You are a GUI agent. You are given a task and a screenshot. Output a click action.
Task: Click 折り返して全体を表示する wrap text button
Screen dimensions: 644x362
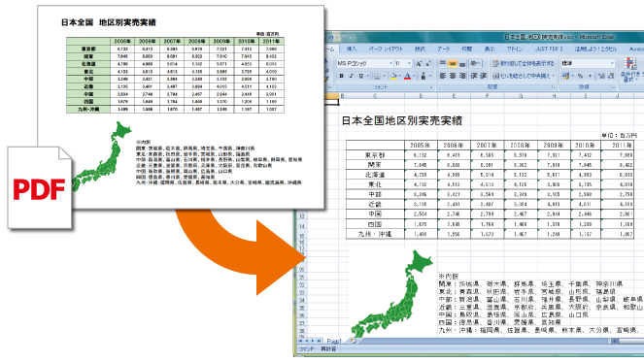click(x=524, y=64)
